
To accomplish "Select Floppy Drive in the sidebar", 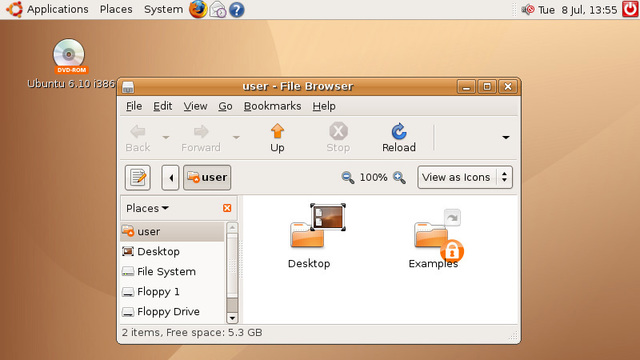I will pos(172,311).
